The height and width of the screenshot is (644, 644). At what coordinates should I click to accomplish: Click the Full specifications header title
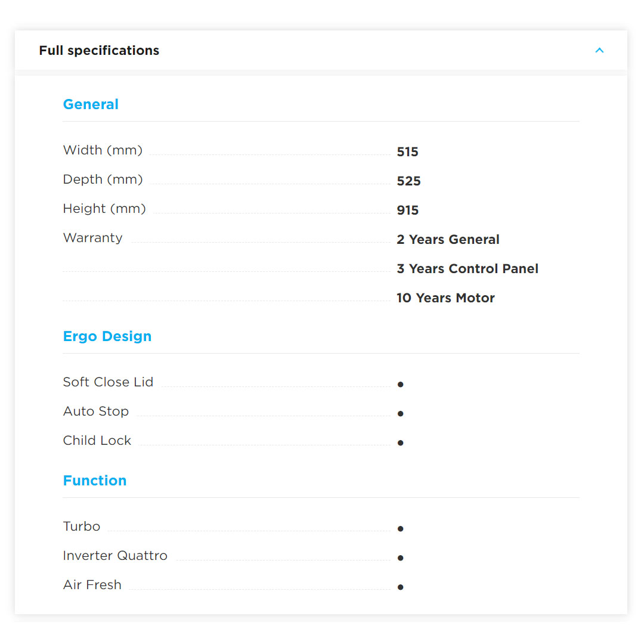(x=99, y=51)
